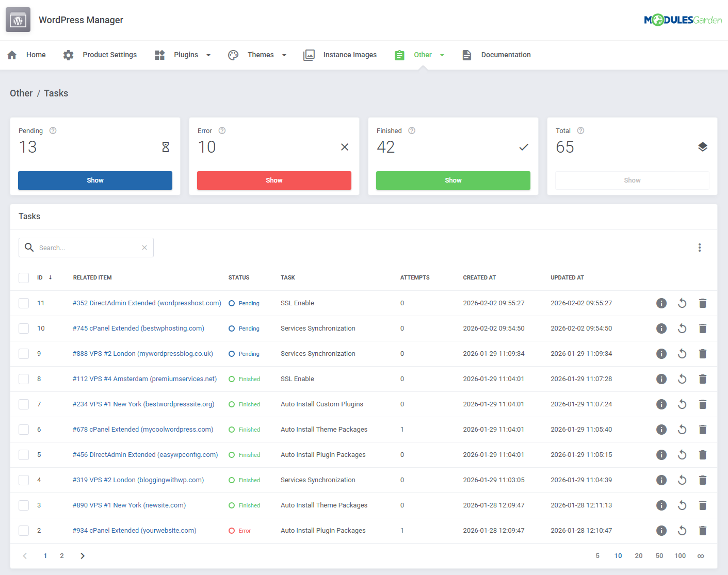Check the select-all checkbox in table header
Image resolution: width=728 pixels, height=575 pixels.
pos(24,277)
